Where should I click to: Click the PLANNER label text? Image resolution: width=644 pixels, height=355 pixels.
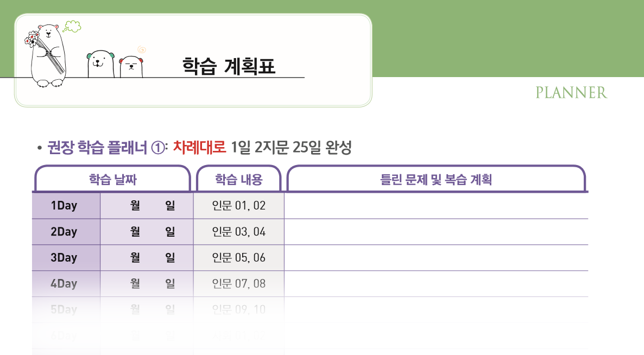(x=571, y=93)
